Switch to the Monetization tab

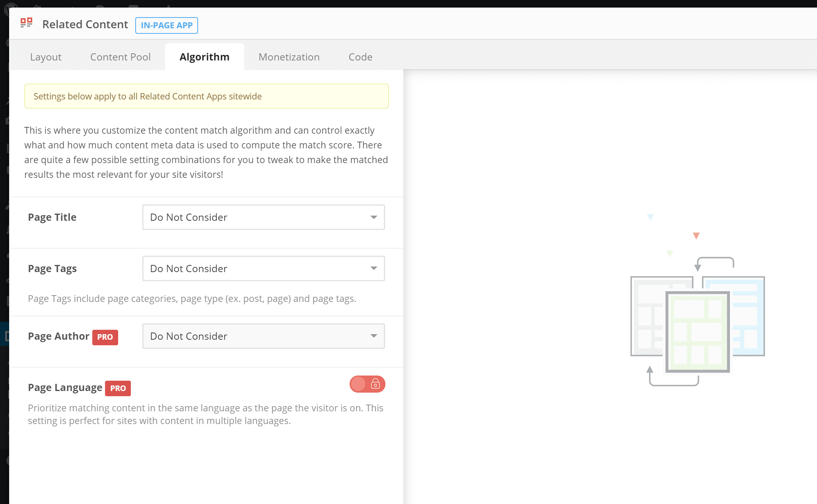(289, 56)
